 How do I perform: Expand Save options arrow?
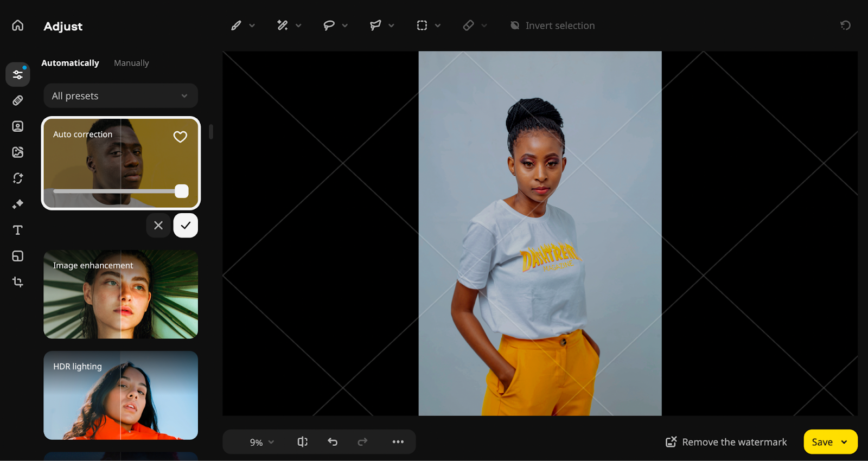point(844,442)
